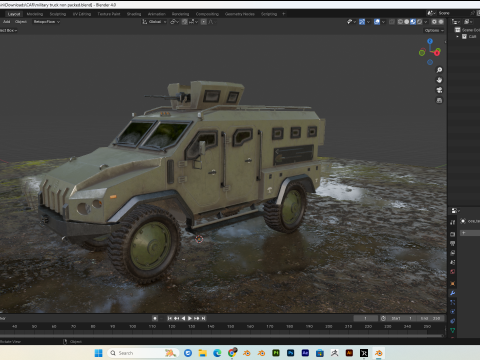Image resolution: width=480 pixels, height=360 pixels.
Task: Open the World properties tab
Action: (x=453, y=272)
